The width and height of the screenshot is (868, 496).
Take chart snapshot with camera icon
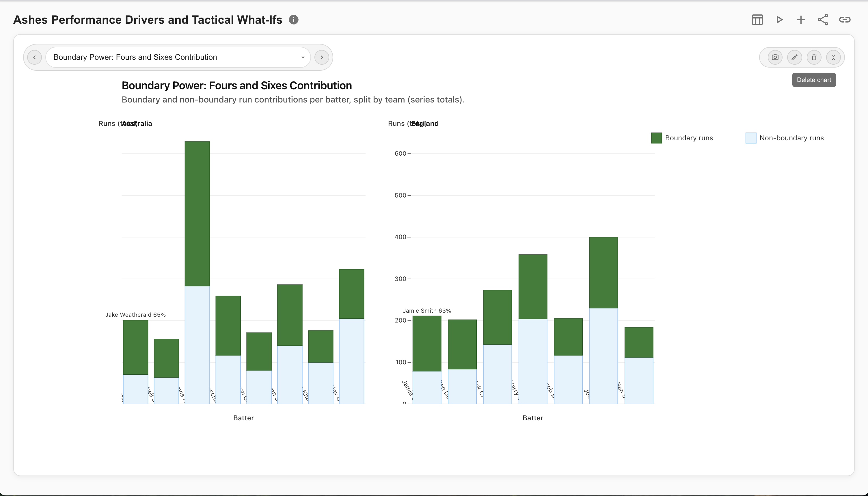point(775,57)
